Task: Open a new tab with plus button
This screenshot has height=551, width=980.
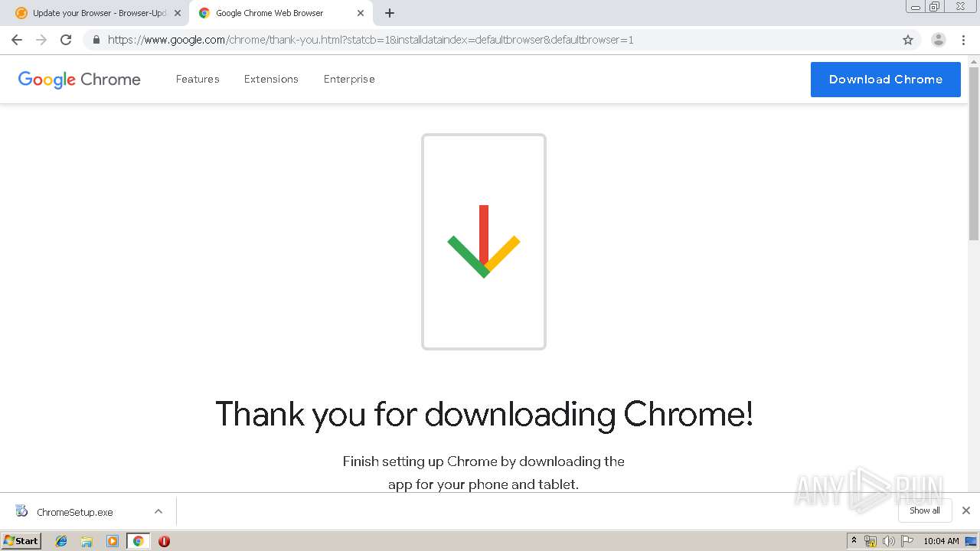Action: [390, 13]
